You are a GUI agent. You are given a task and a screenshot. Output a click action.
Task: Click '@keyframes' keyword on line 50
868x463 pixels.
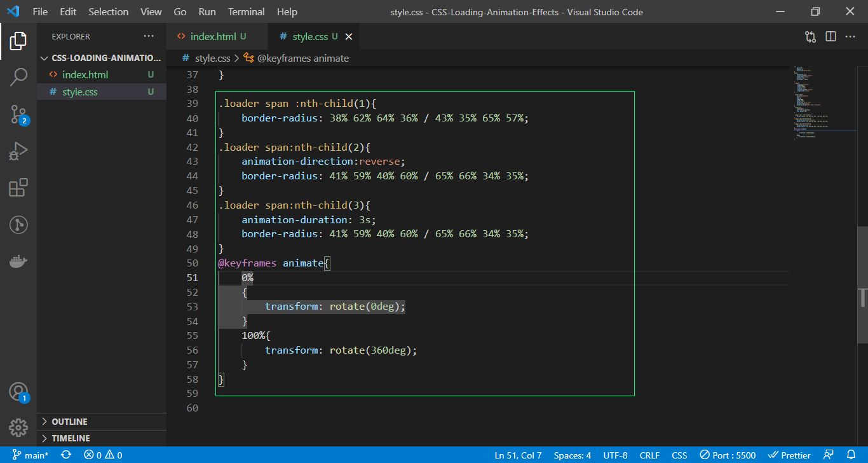pyautogui.click(x=247, y=263)
